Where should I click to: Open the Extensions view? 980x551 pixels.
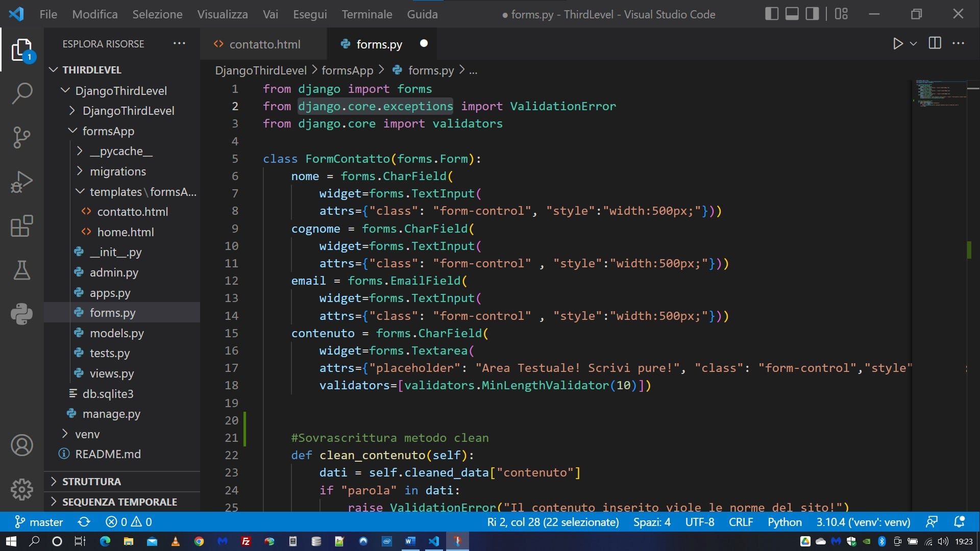(x=22, y=226)
